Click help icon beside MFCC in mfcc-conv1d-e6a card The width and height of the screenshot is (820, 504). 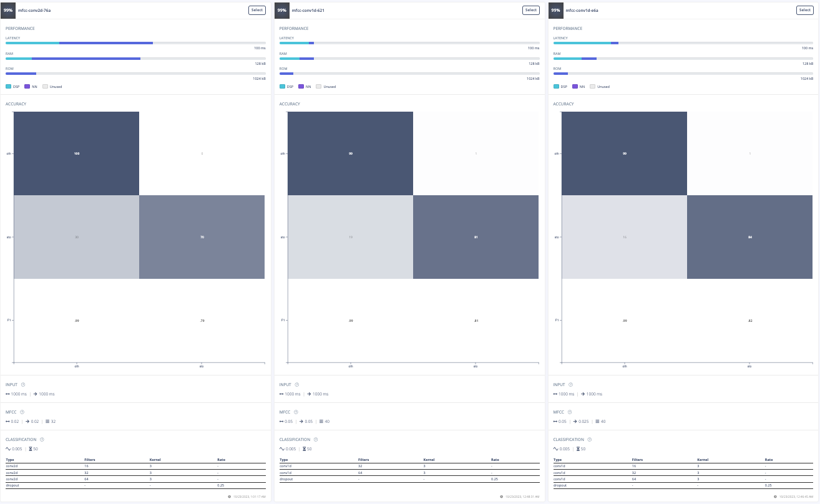pyautogui.click(x=570, y=412)
